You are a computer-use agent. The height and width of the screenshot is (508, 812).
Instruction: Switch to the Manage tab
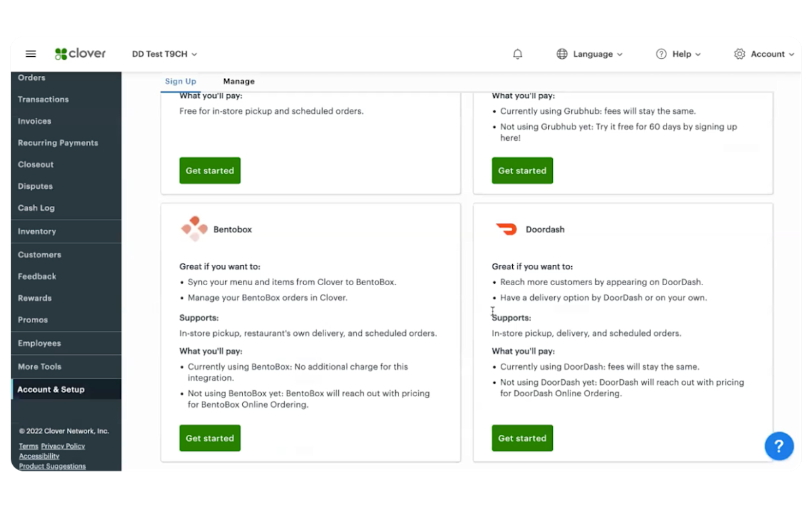click(239, 81)
